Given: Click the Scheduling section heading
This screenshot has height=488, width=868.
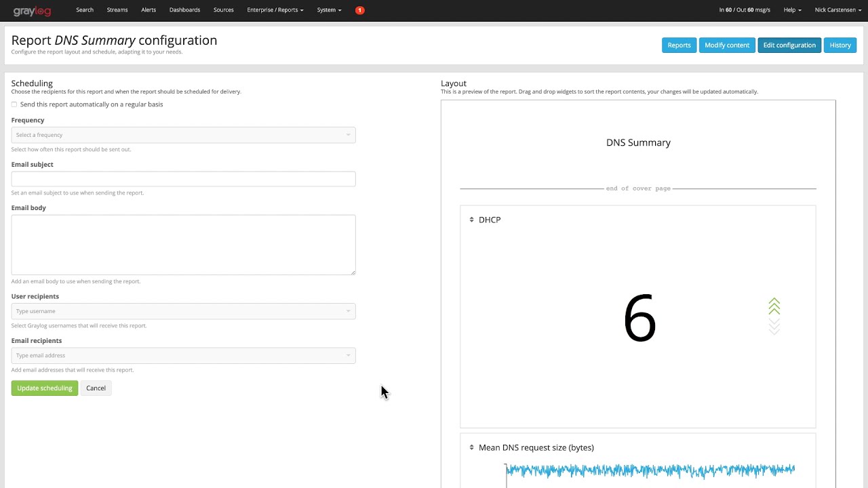Looking at the screenshot, I should click(32, 83).
